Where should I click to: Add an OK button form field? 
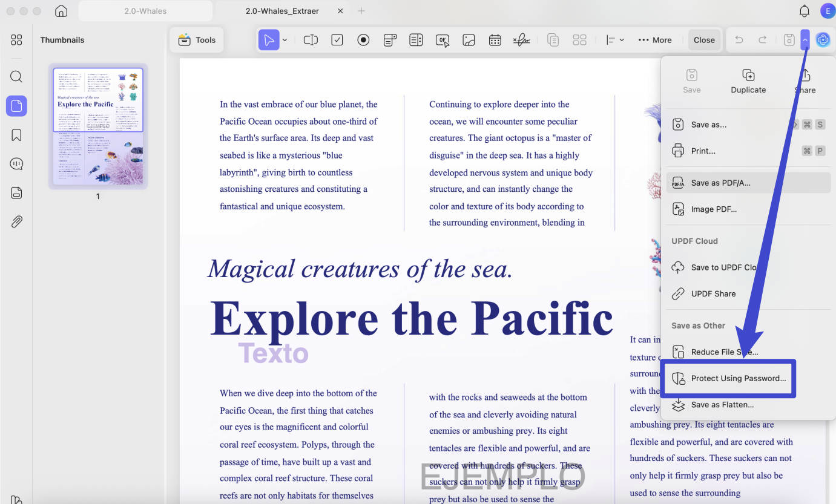coord(443,40)
